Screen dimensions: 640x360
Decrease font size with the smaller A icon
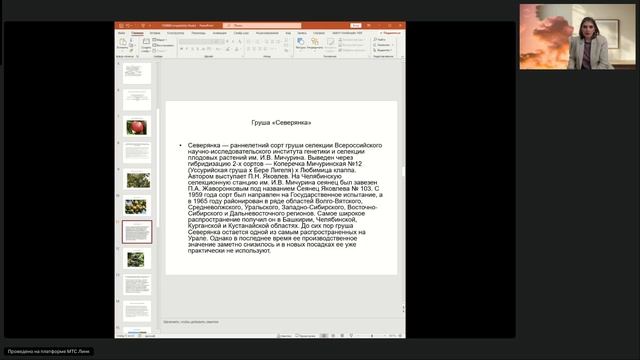pyautogui.click(x=233, y=42)
